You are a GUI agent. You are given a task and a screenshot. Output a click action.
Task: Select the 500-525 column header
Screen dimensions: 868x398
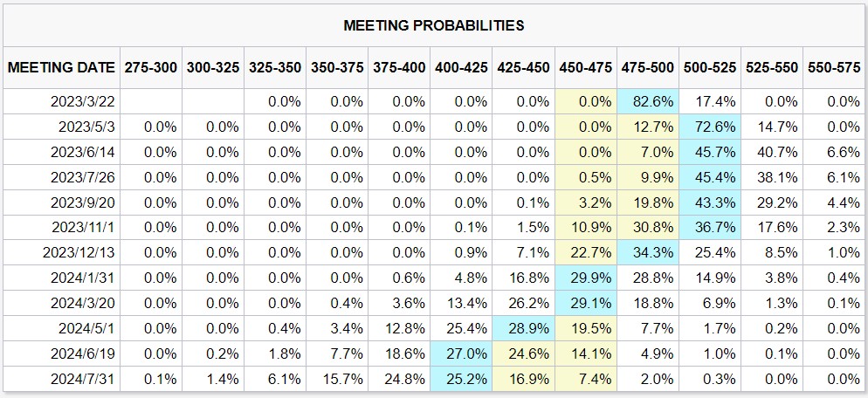coord(710,67)
